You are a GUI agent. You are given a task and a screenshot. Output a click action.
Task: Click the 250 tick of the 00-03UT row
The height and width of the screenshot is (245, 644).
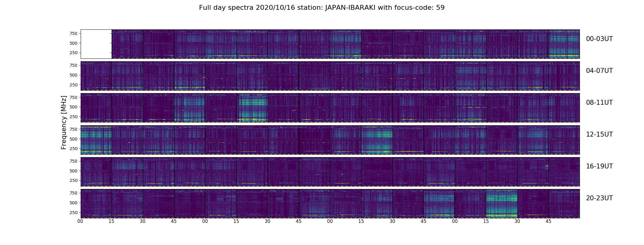[73, 53]
